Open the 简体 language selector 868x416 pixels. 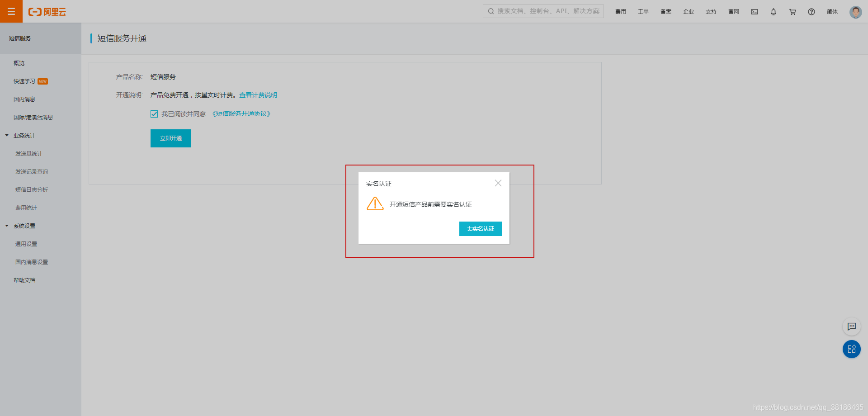tap(832, 12)
